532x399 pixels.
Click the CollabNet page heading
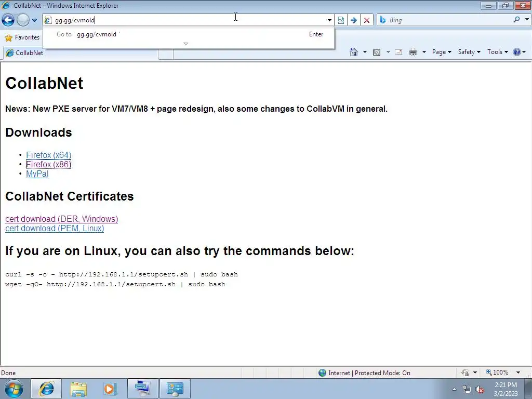click(44, 83)
